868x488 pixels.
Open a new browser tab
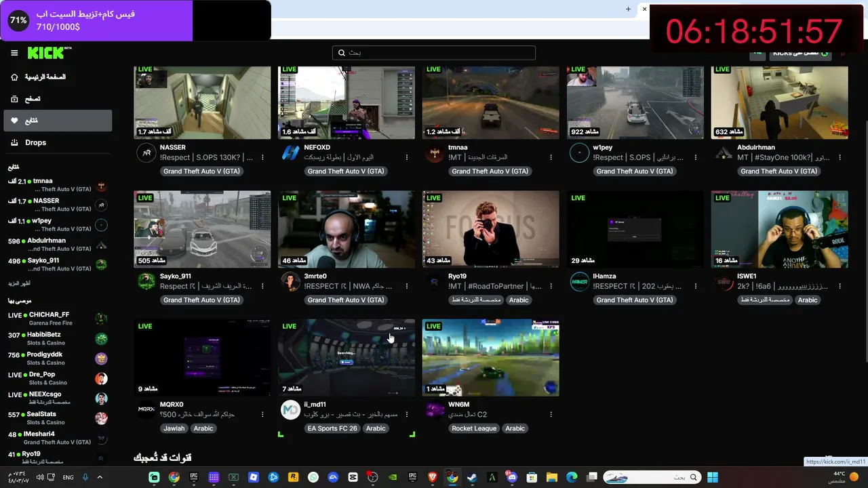point(628,9)
